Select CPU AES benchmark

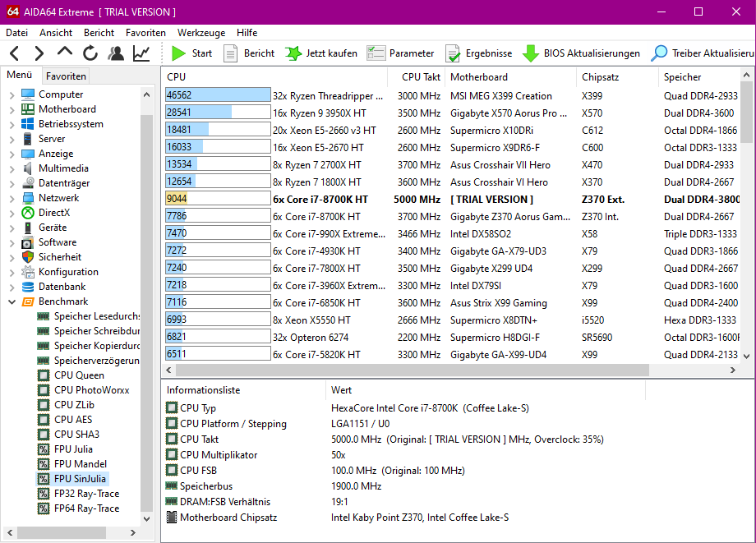point(73,420)
